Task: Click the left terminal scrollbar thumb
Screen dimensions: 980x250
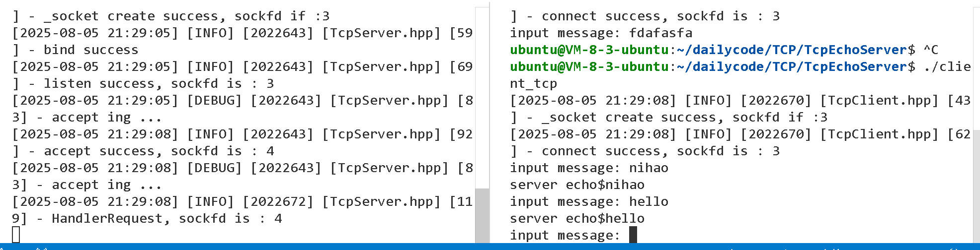Action: click(482, 216)
